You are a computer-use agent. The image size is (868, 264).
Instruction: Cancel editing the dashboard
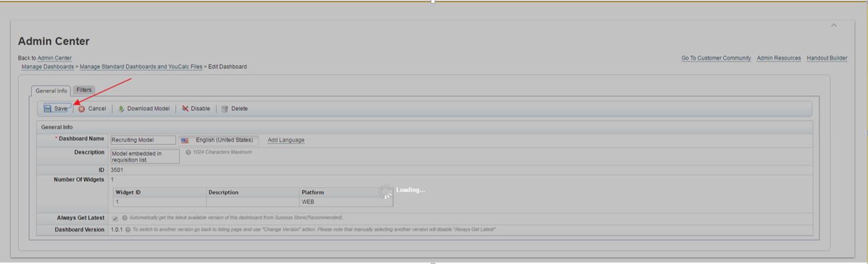pyautogui.click(x=92, y=108)
